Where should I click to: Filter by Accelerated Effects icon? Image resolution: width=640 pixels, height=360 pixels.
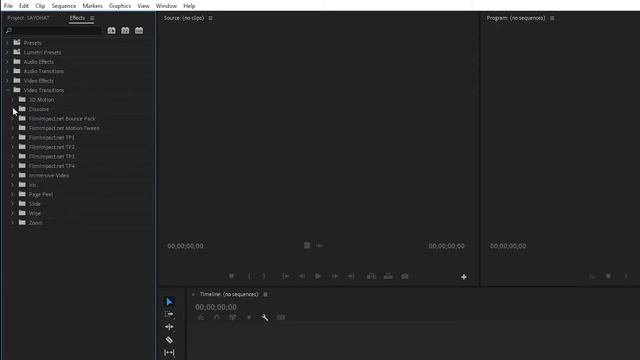tap(111, 31)
